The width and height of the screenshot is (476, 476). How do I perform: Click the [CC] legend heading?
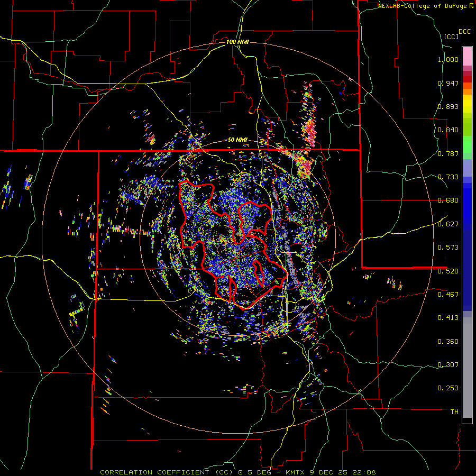click(x=451, y=36)
